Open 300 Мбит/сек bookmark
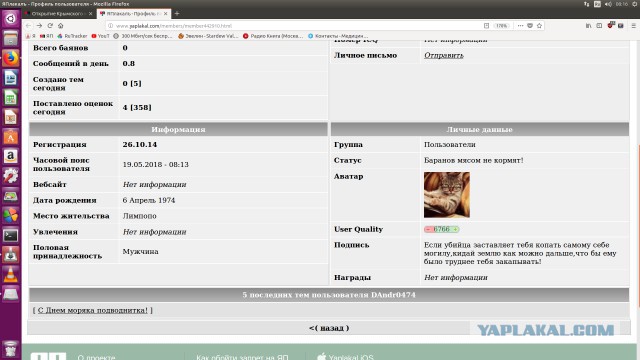Image resolution: width=640 pixels, height=360 pixels. [x=143, y=36]
